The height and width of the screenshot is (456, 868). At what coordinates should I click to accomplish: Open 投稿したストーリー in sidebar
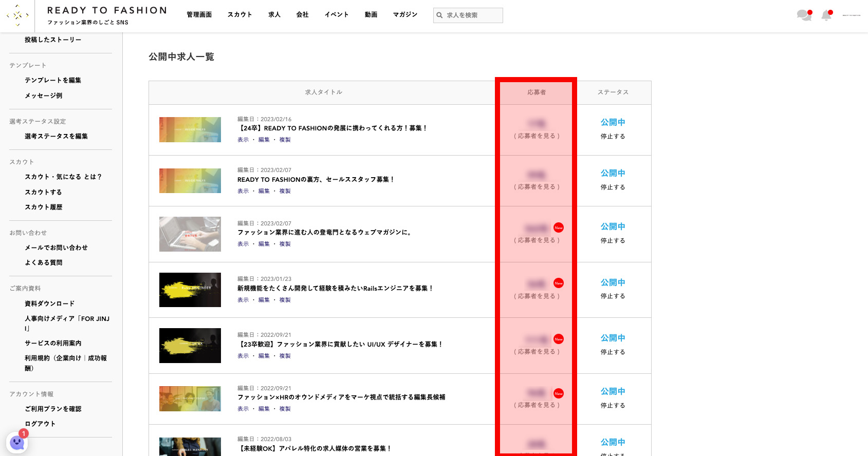pos(53,40)
